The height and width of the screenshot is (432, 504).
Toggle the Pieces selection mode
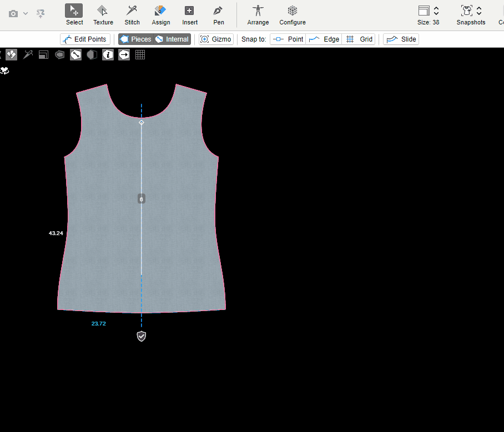[135, 39]
